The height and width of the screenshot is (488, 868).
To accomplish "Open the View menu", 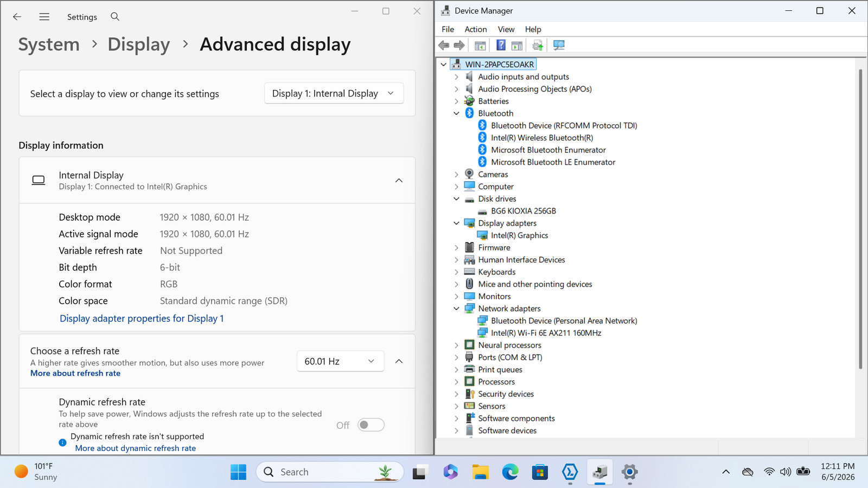I will point(506,29).
